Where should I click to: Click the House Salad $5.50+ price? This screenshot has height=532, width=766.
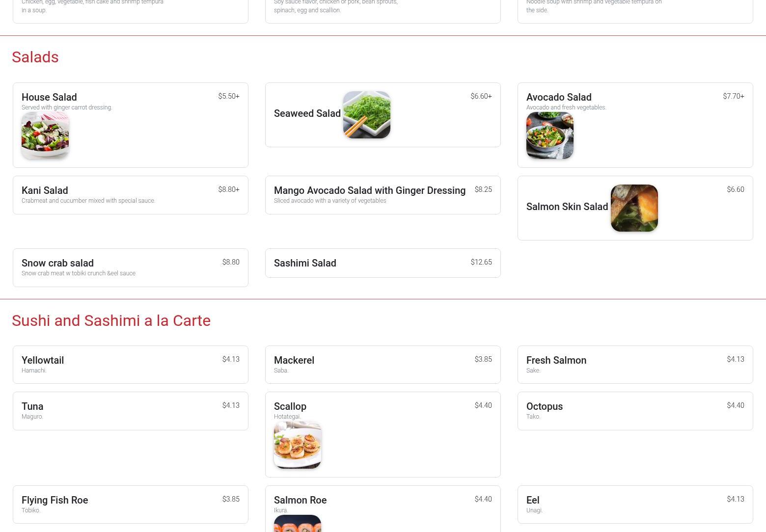pos(229,96)
